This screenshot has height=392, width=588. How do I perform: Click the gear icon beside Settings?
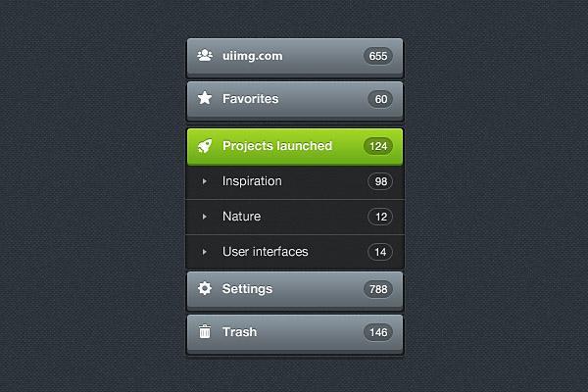click(205, 289)
